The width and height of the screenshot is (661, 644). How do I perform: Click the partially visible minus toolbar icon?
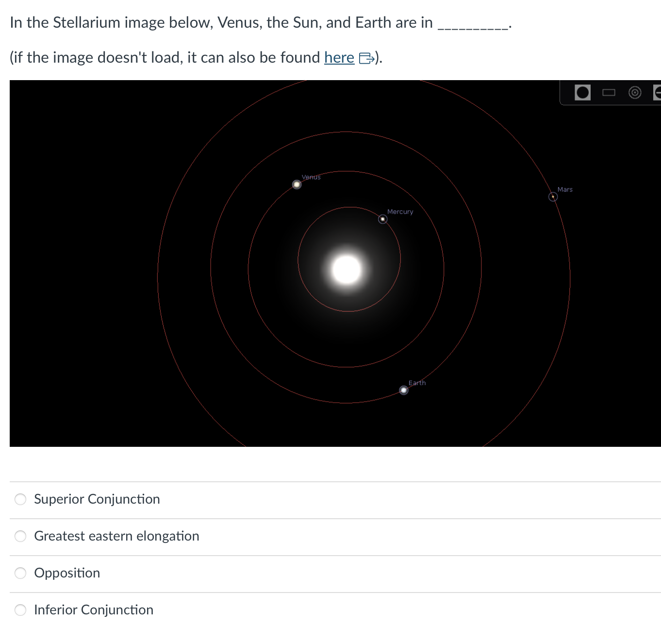click(658, 92)
